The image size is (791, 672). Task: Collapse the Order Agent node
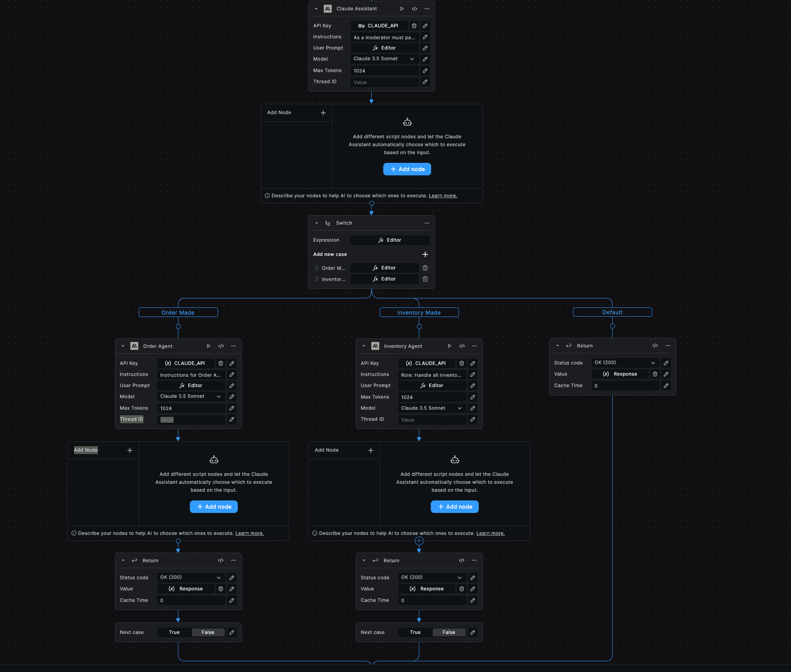pyautogui.click(x=123, y=346)
